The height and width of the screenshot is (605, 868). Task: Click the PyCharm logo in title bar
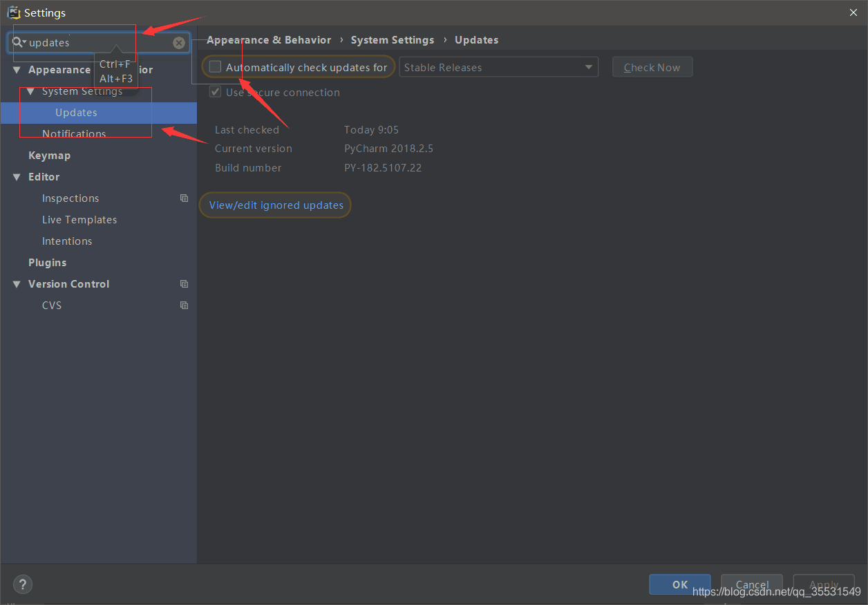13,12
